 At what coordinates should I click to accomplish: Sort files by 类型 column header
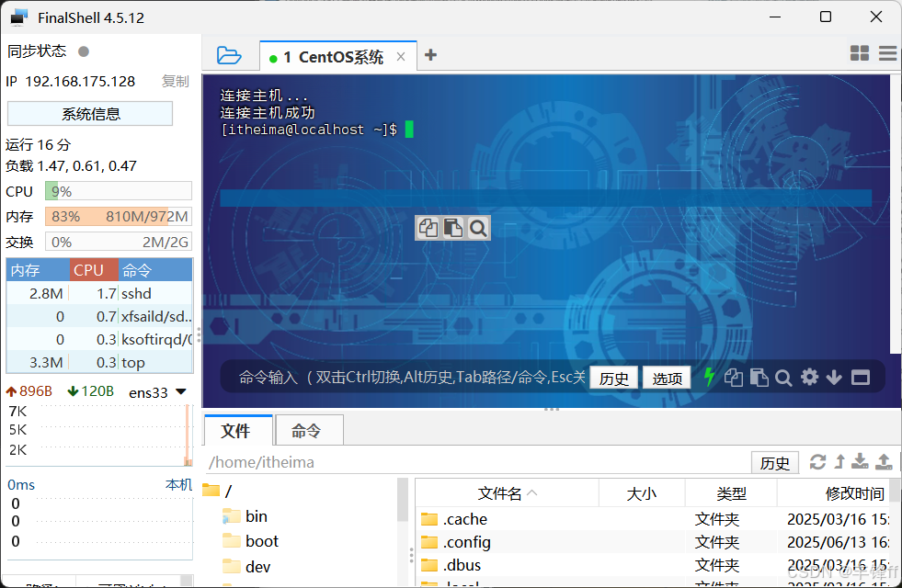[x=731, y=493]
